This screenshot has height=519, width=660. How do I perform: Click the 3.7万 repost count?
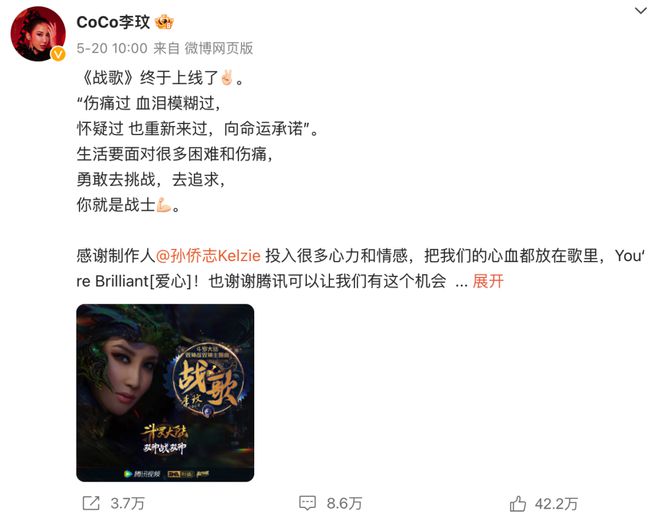pyautogui.click(x=128, y=503)
